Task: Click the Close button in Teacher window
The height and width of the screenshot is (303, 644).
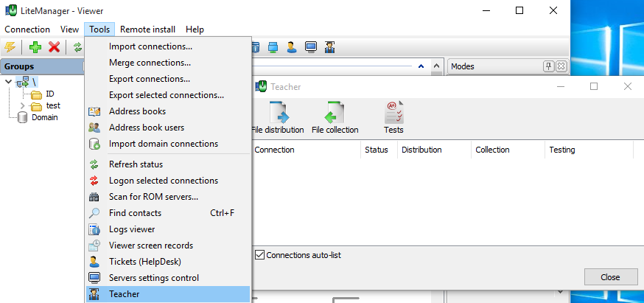Action: (610, 277)
